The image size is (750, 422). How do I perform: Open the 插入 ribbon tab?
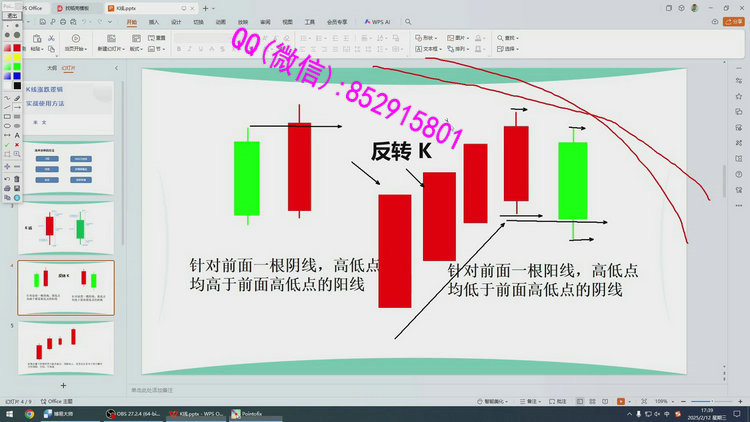153,20
